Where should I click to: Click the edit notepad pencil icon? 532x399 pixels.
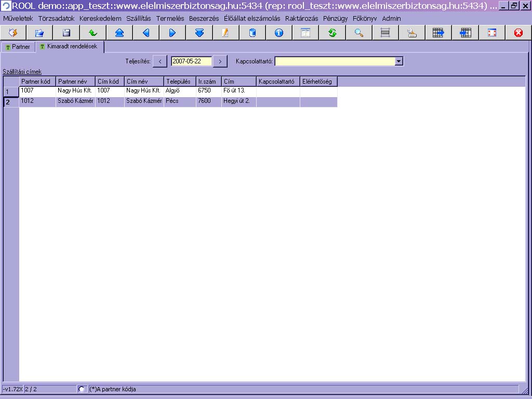(225, 33)
